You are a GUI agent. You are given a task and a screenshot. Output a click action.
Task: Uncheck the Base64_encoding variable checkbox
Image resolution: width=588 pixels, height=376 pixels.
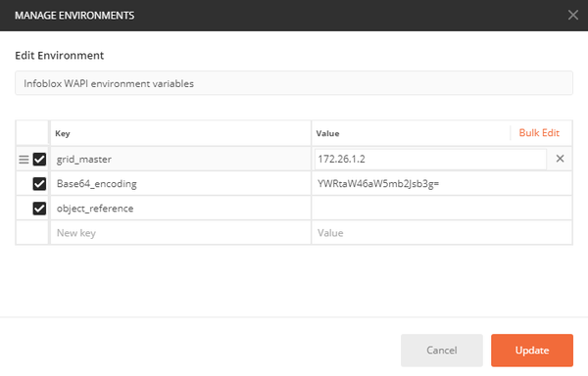pyautogui.click(x=39, y=184)
